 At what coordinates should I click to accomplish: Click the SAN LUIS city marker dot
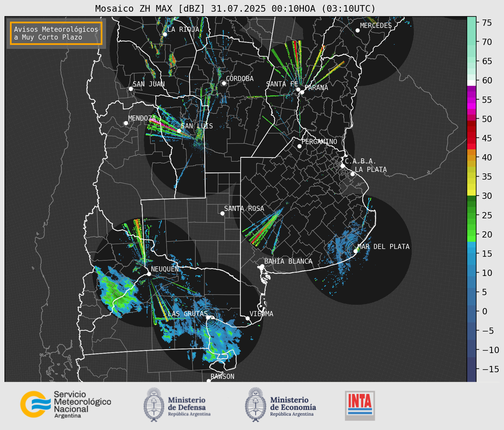pyautogui.click(x=179, y=131)
